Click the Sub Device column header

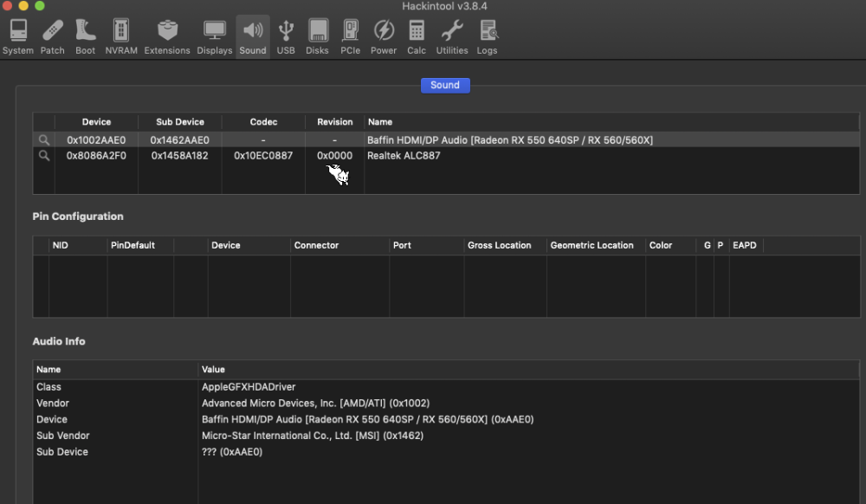pyautogui.click(x=180, y=122)
